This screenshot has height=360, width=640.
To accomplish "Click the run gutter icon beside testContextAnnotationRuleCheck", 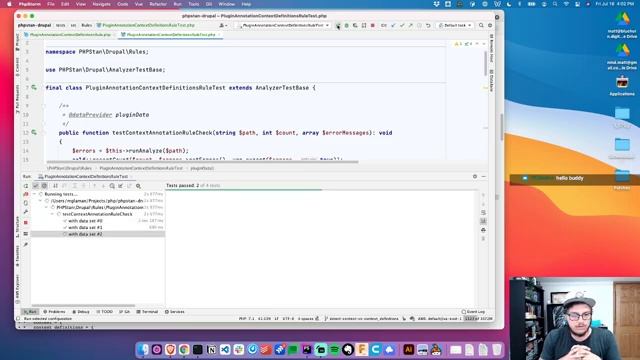I will click(x=34, y=132).
